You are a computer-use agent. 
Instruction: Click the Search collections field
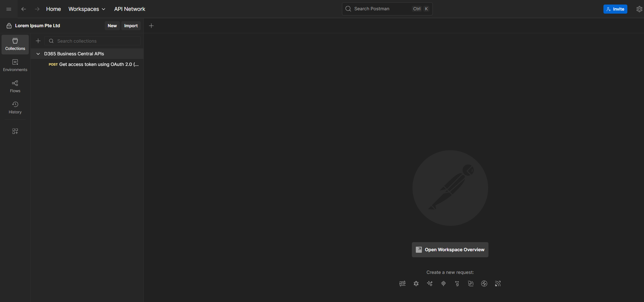[x=93, y=41]
